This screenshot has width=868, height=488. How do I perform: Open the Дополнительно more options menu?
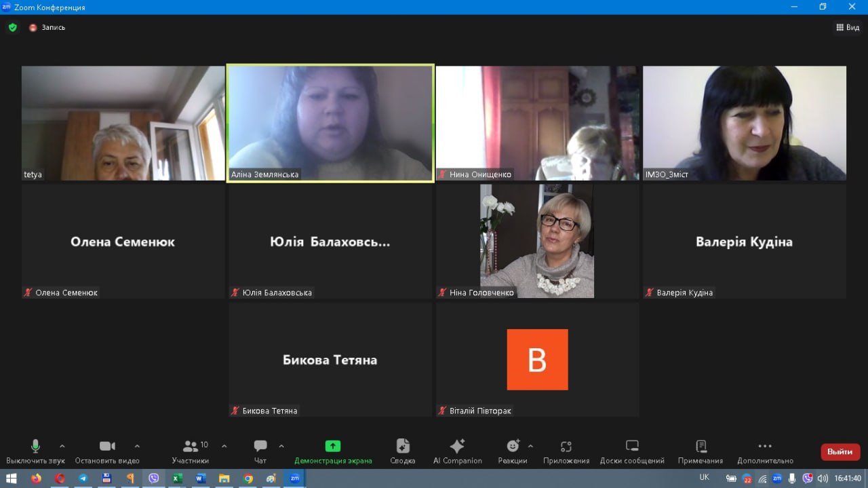coord(765,451)
